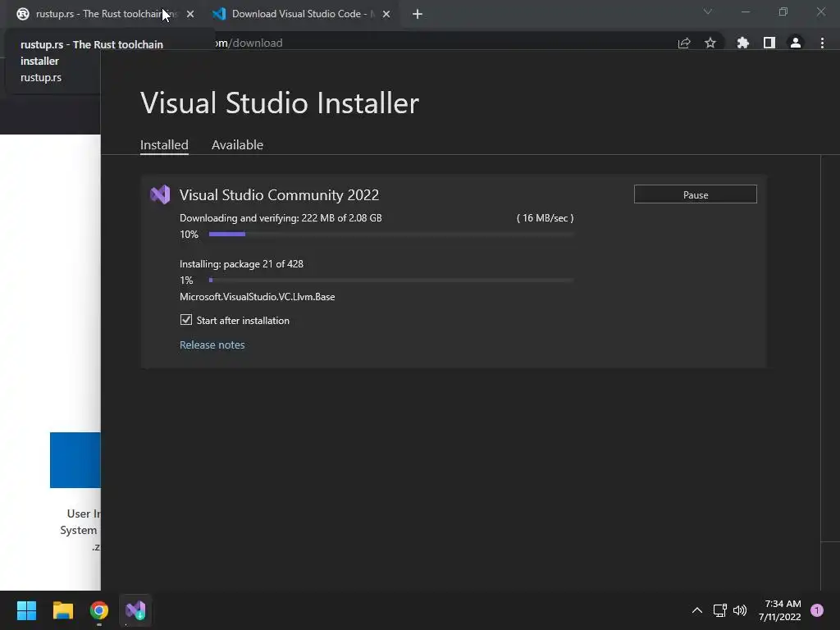
Task: Click the 'Visual Studio Community 2022' title
Action: (279, 195)
